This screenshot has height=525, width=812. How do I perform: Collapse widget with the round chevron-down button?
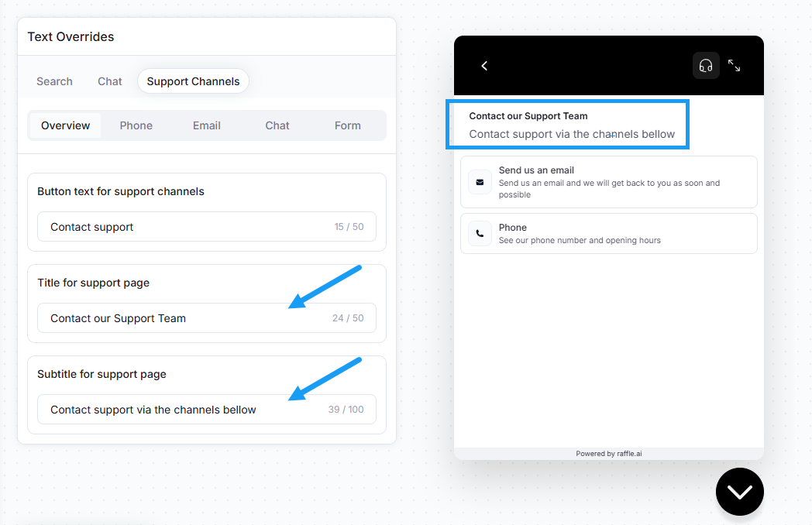739,492
